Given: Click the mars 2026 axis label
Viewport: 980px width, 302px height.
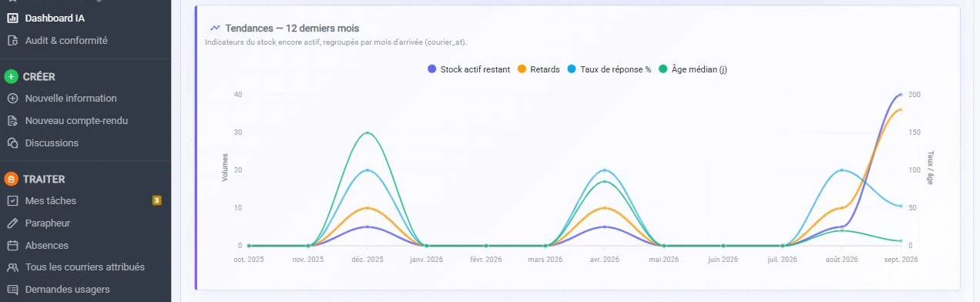Looking at the screenshot, I should click(545, 260).
